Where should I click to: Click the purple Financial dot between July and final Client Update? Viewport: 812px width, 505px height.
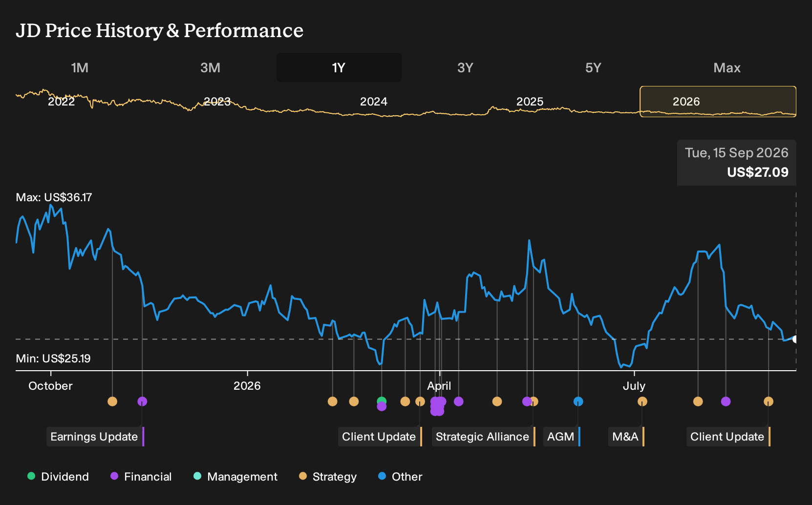point(726,401)
